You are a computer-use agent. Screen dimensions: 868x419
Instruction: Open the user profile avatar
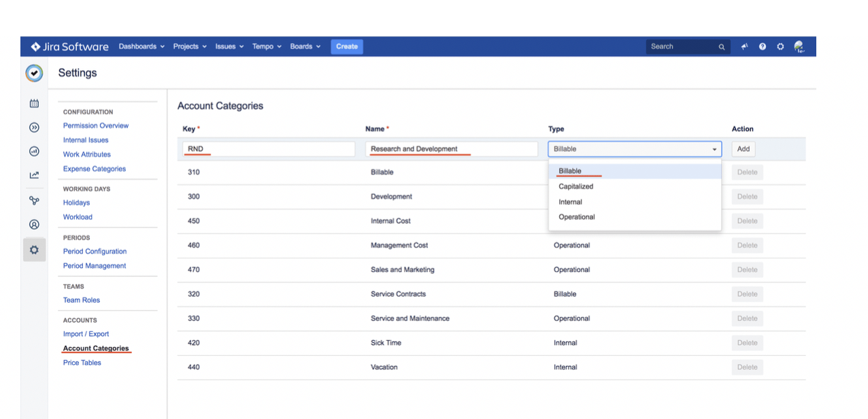[799, 46]
